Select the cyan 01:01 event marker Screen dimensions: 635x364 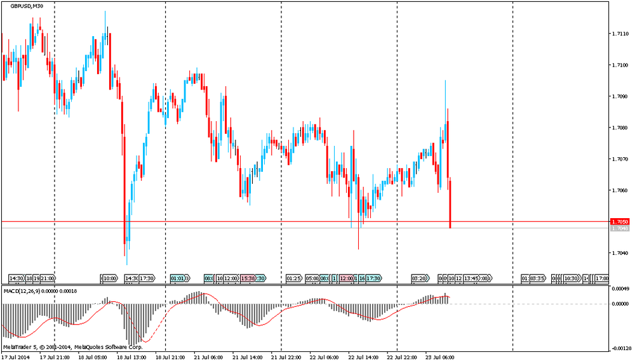(x=178, y=278)
